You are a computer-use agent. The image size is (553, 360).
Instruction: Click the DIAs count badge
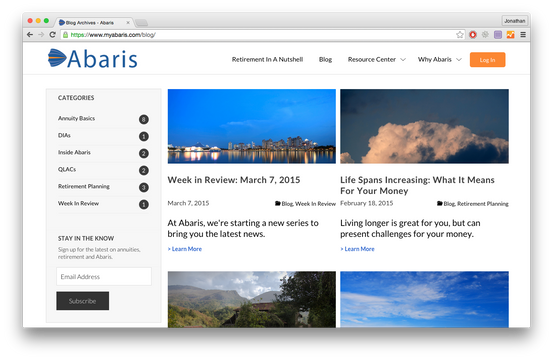pyautogui.click(x=144, y=136)
